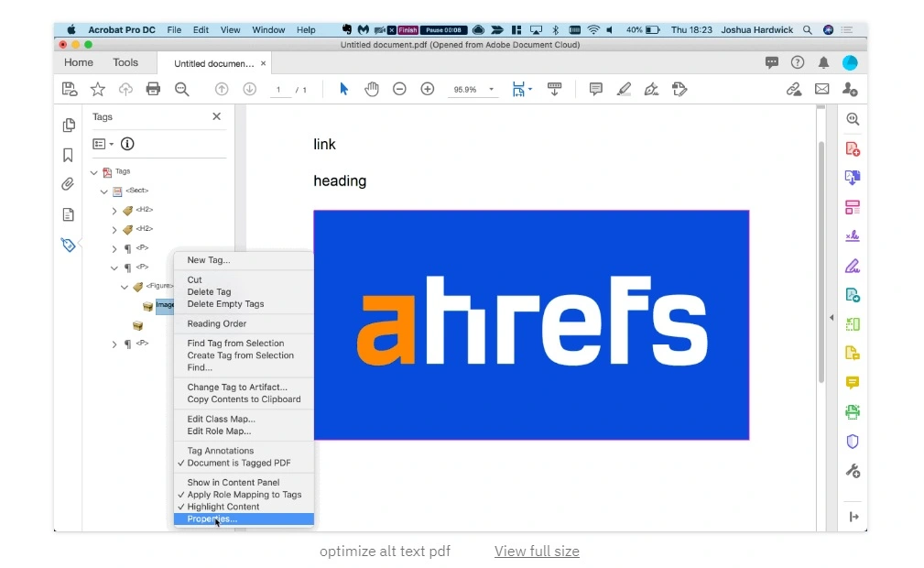Click the star bookmark icon in the toolbar
The image size is (924, 568).
(x=98, y=89)
